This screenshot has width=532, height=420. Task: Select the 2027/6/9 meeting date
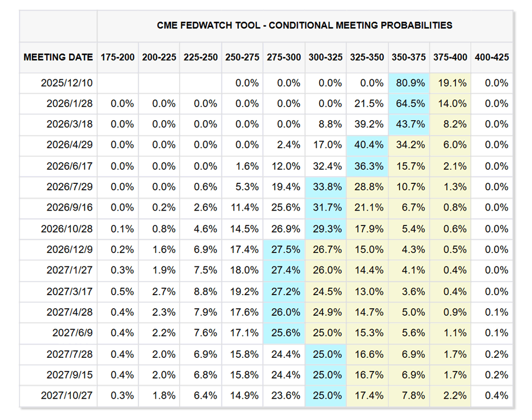point(73,333)
